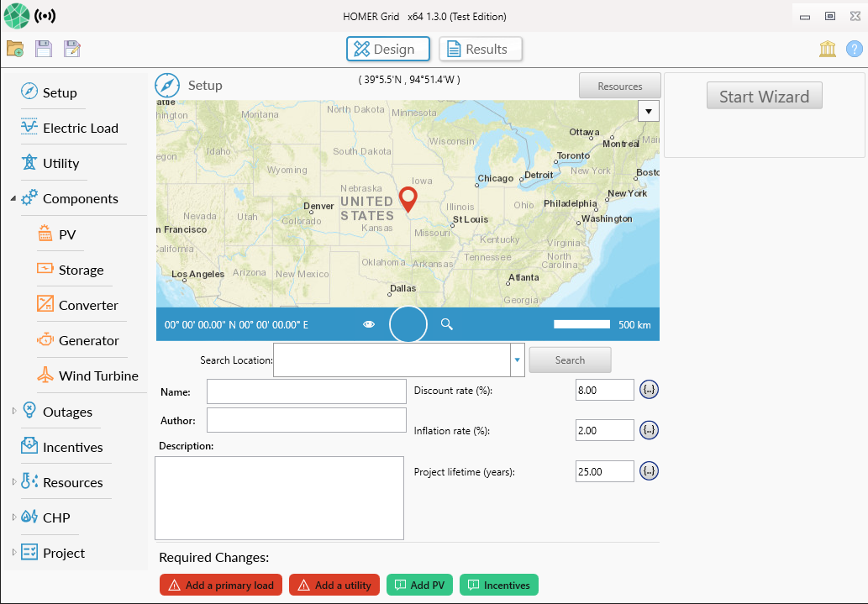Viewport: 868px width, 604px height.
Task: Open the Storage component page
Action: click(82, 270)
